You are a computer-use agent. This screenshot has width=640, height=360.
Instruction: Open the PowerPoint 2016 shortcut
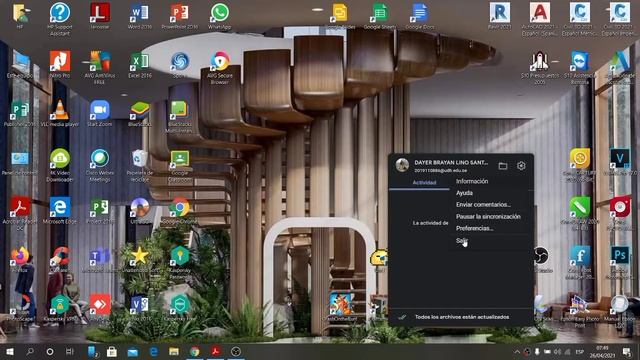[180, 16]
